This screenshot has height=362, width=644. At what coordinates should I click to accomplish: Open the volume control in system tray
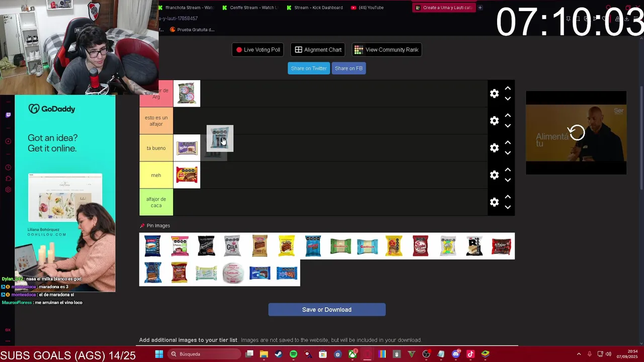pyautogui.click(x=608, y=354)
